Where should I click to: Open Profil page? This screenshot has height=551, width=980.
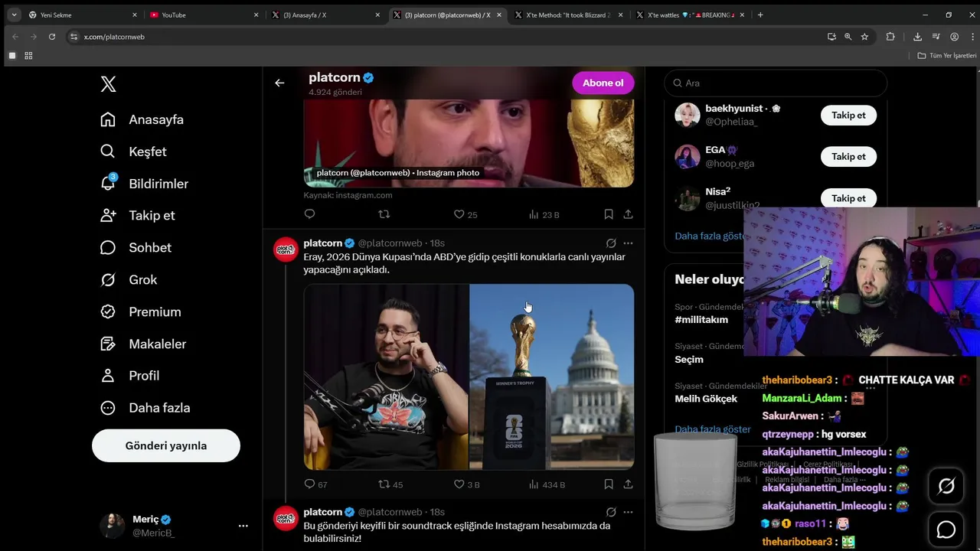click(x=130, y=376)
